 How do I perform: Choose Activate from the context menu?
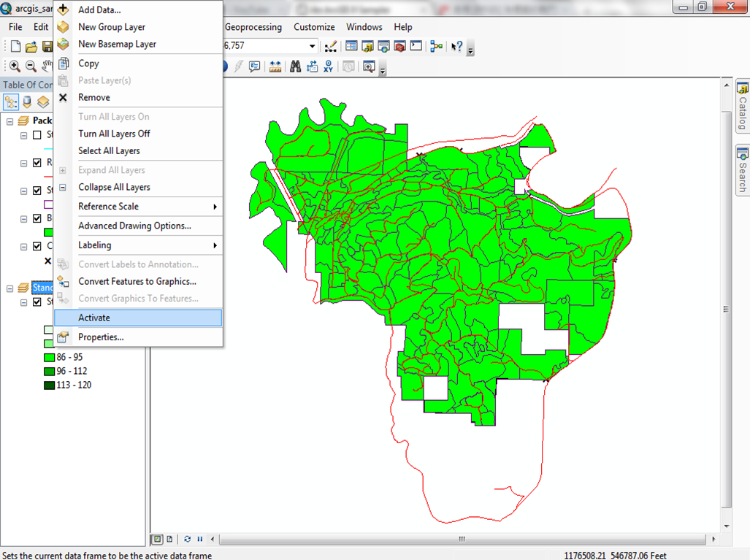[x=137, y=318]
